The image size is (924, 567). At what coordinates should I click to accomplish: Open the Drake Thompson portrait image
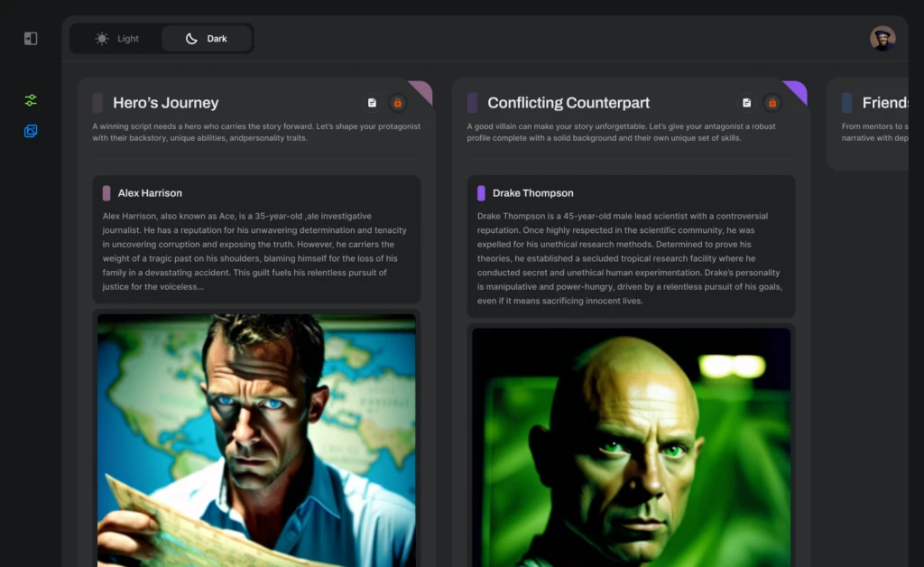pos(631,447)
